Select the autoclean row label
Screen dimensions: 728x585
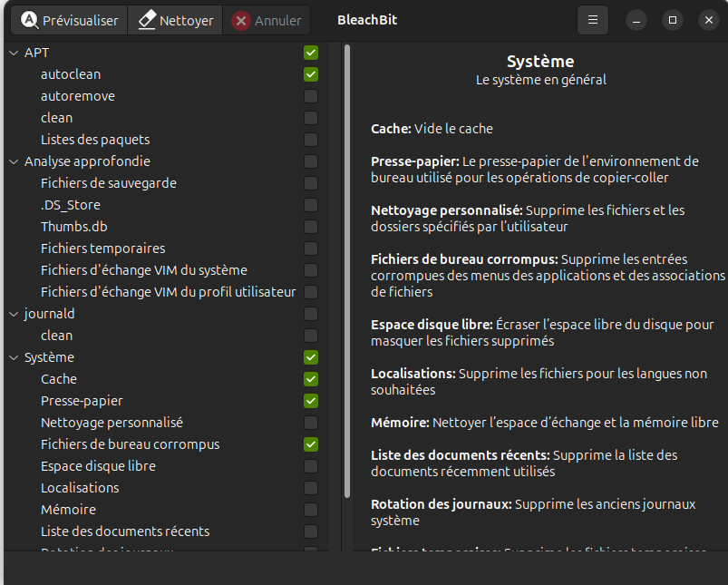click(71, 74)
